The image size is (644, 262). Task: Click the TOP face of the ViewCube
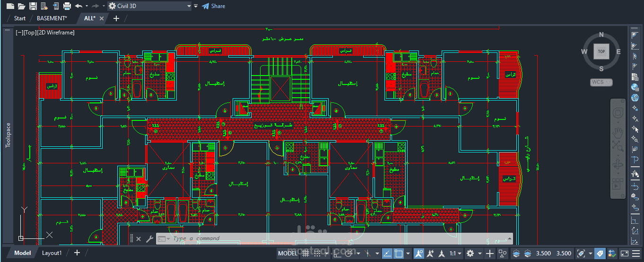click(x=601, y=51)
